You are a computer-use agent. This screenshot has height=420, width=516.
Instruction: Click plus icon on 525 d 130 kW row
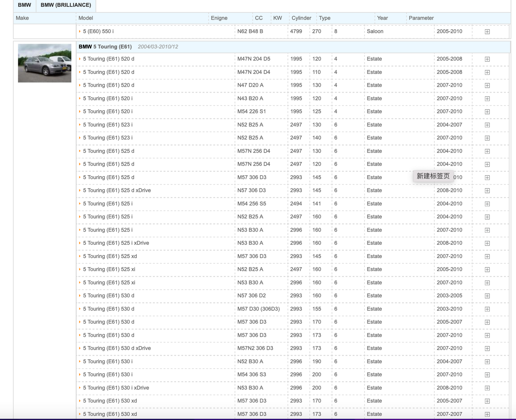click(487, 151)
